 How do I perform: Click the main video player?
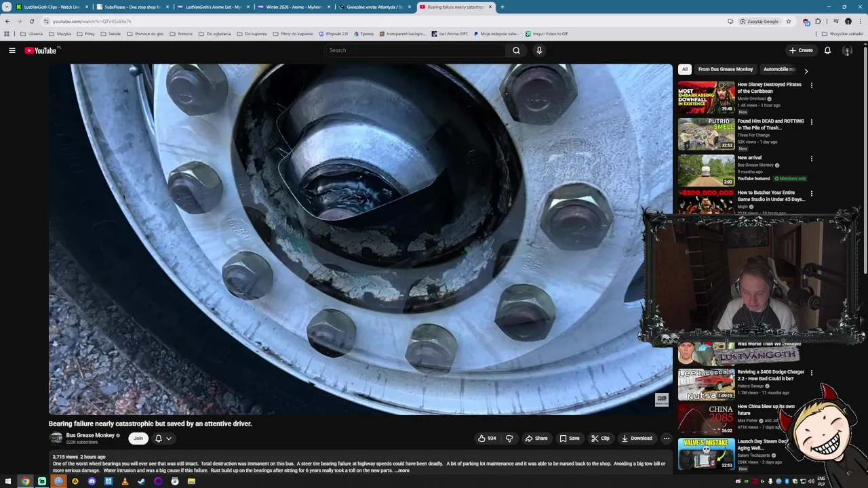[360, 239]
